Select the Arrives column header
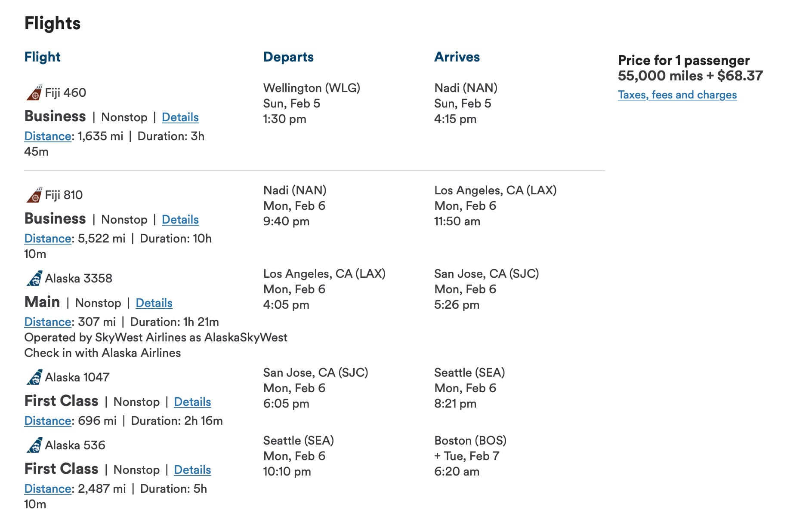This screenshot has height=528, width=812. (457, 56)
